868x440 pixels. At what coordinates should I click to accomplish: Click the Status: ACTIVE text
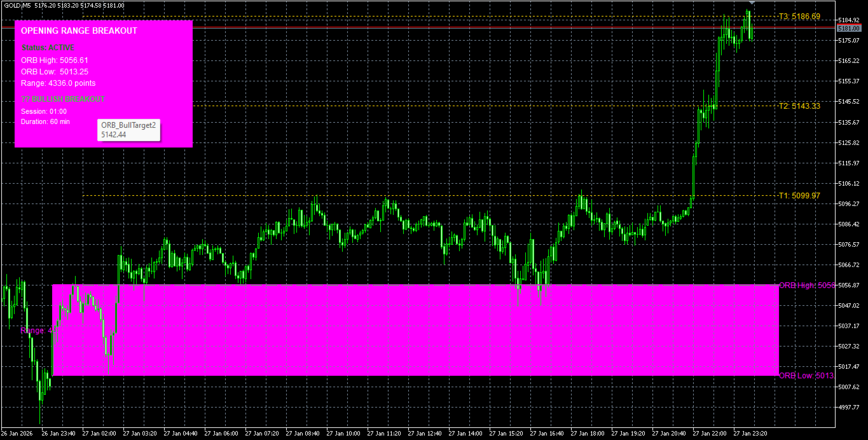48,48
